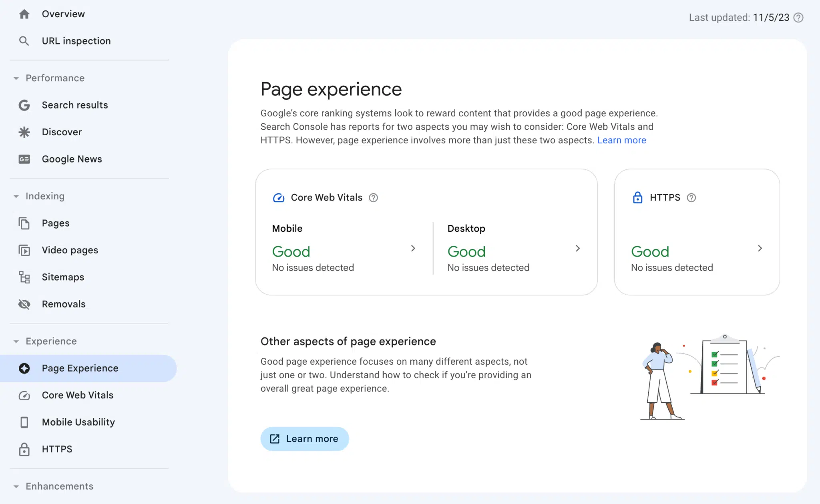Screen dimensions: 820x504
Task: Select the Enhancements section header
Action: (59, 486)
